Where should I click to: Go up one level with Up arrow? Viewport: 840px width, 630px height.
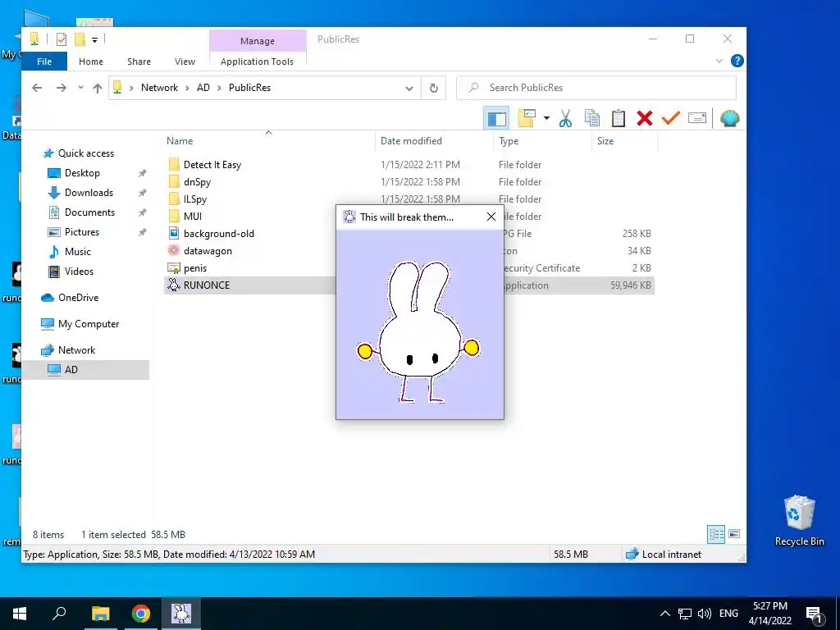click(98, 88)
